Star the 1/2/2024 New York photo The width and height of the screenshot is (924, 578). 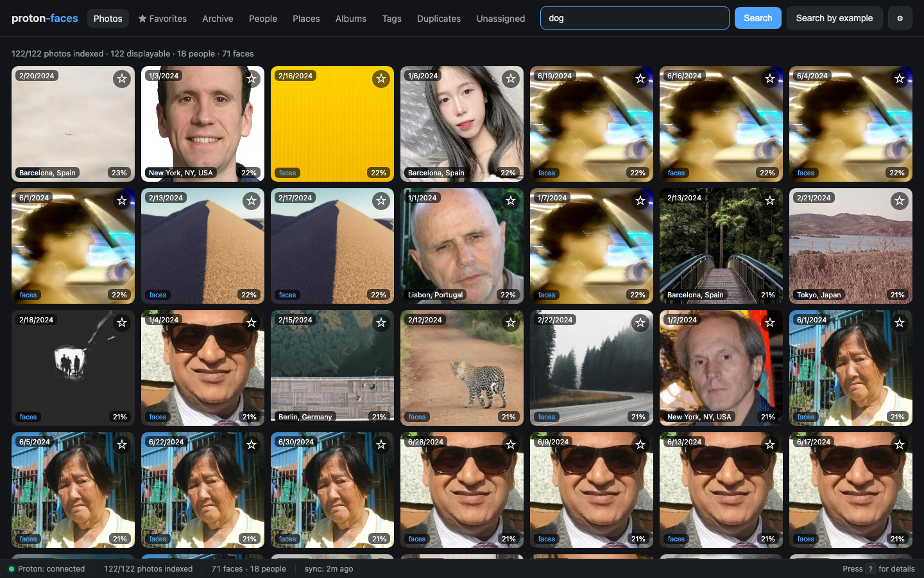coord(770,323)
